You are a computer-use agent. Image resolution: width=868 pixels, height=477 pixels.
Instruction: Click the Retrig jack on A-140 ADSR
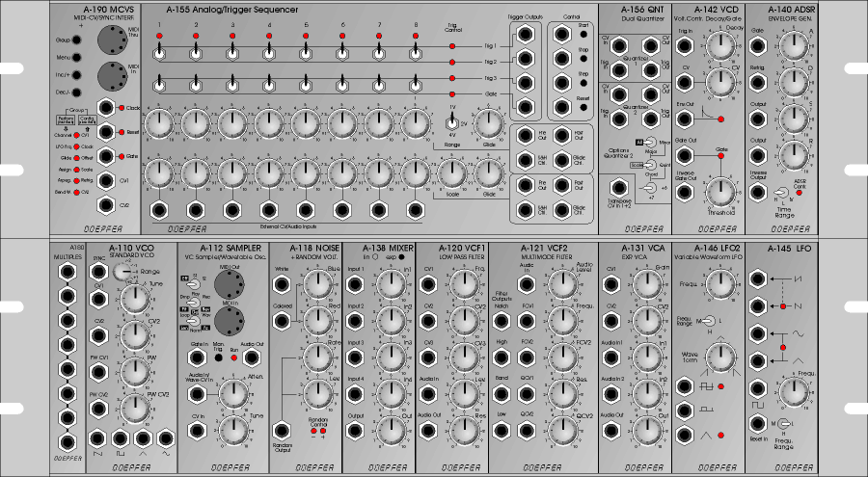coord(758,83)
